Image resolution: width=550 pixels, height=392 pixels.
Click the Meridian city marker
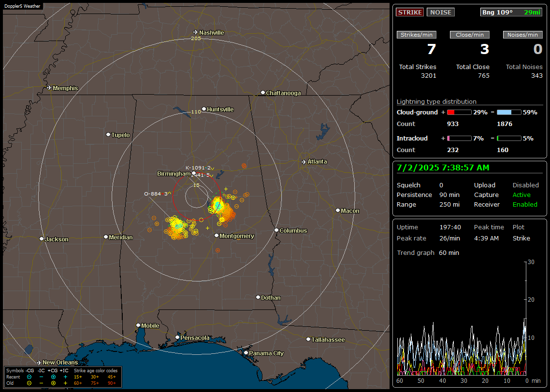click(106, 237)
